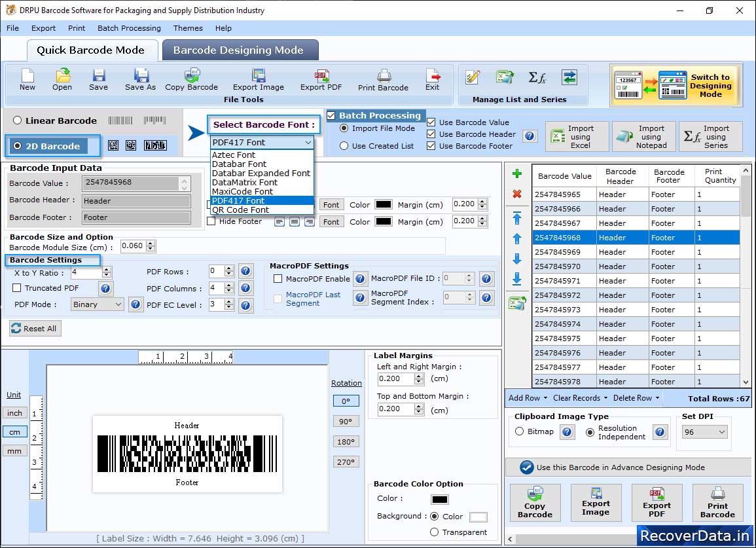Move row to bottom arrow icon
Screen dimensions: 756x548
(517, 279)
